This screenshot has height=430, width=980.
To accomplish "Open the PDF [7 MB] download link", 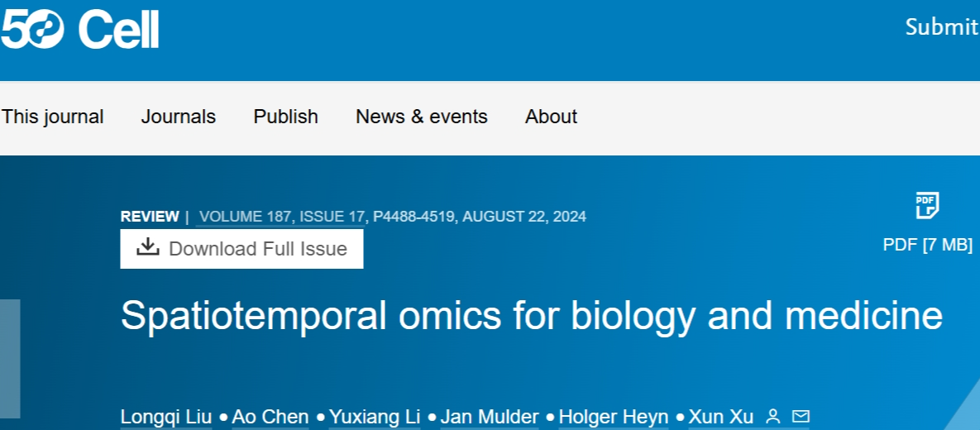I will point(927,245).
